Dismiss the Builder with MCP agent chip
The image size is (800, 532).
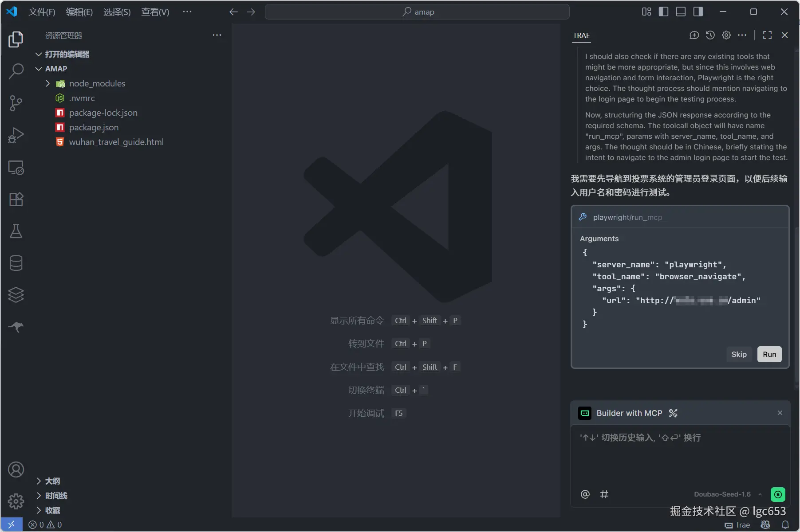[x=780, y=413]
